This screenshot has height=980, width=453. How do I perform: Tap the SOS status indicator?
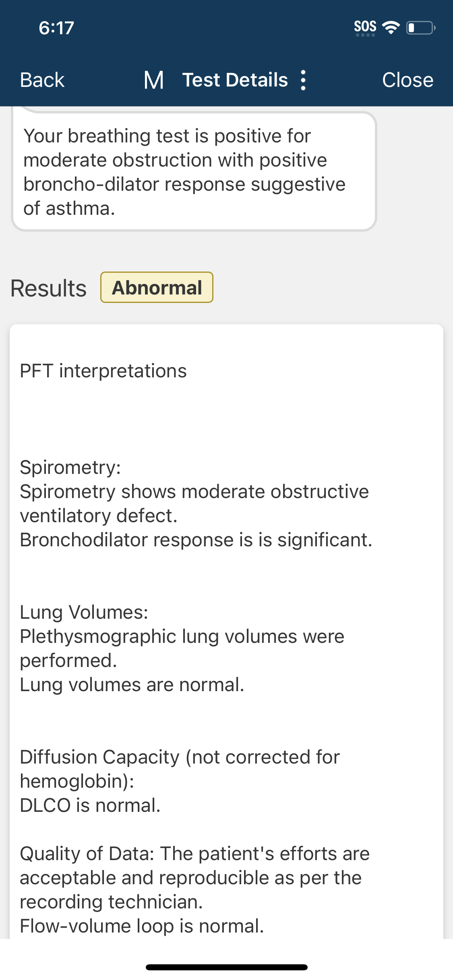click(365, 27)
